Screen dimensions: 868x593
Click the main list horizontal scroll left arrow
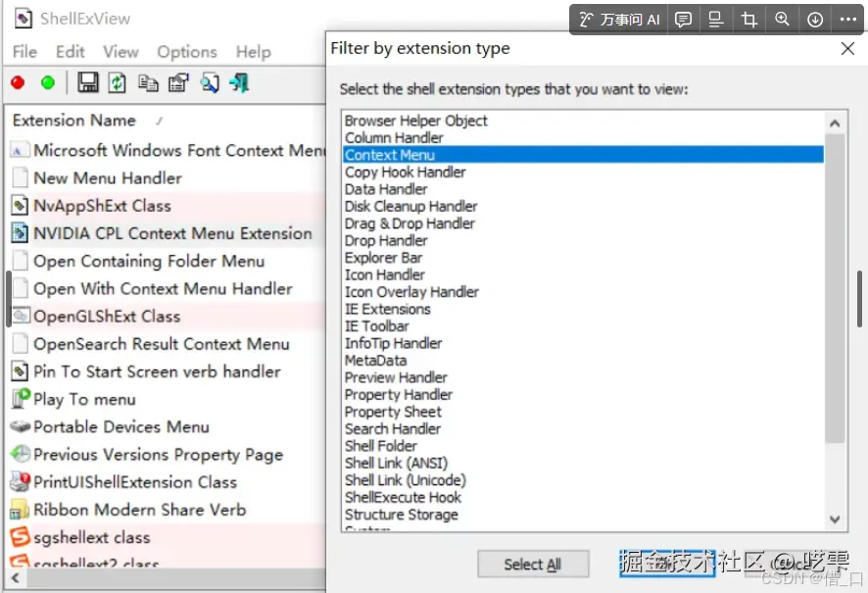pyautogui.click(x=16, y=578)
